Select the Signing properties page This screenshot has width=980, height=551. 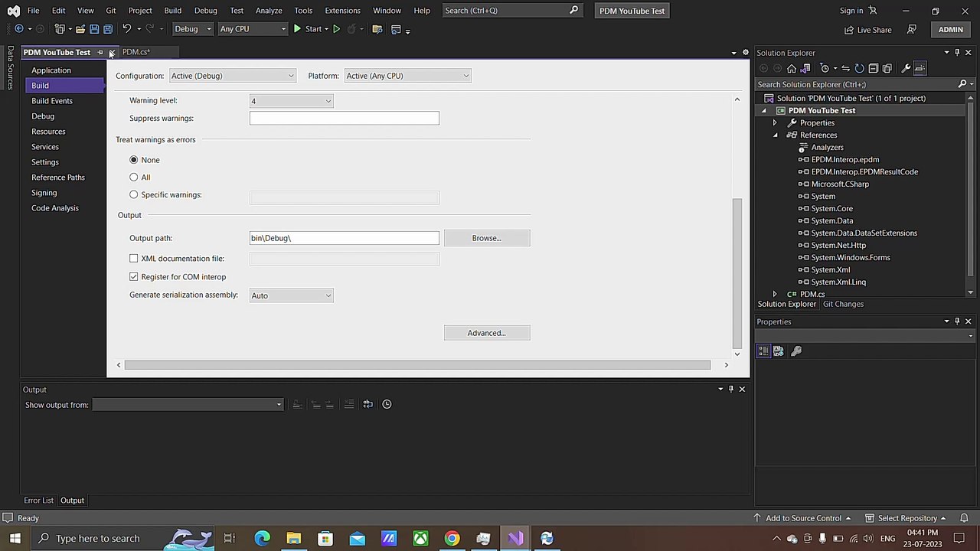tap(44, 193)
